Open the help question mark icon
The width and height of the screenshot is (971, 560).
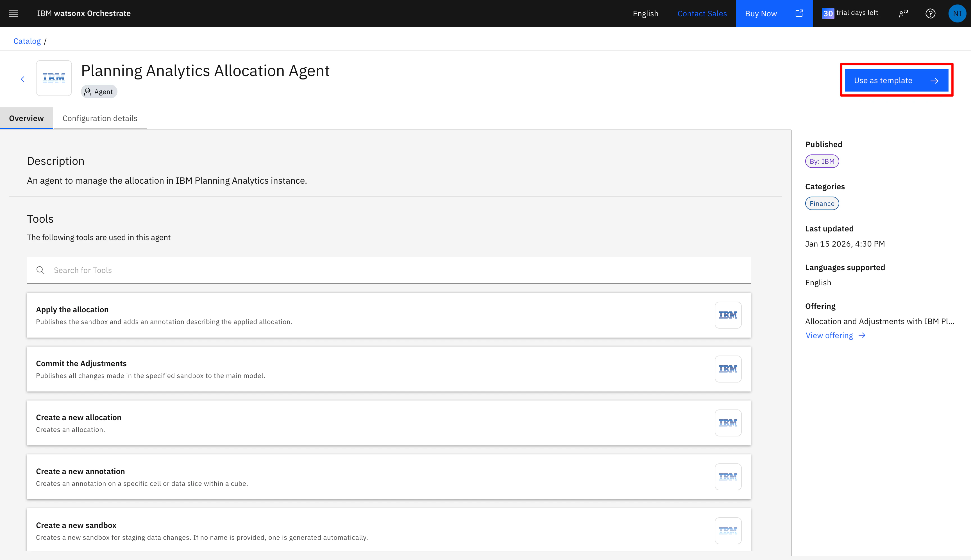(x=930, y=13)
